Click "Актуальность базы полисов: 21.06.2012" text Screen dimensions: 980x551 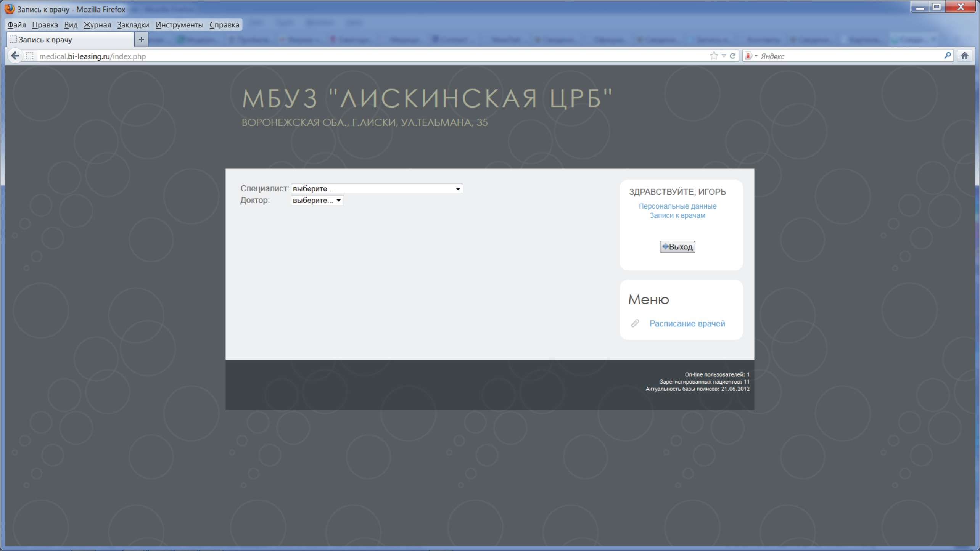[698, 389]
